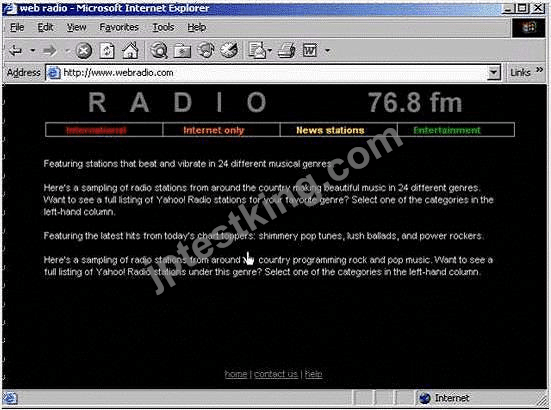The height and width of the screenshot is (410, 551).
Task: Click the help footer link
Action: coord(313,374)
